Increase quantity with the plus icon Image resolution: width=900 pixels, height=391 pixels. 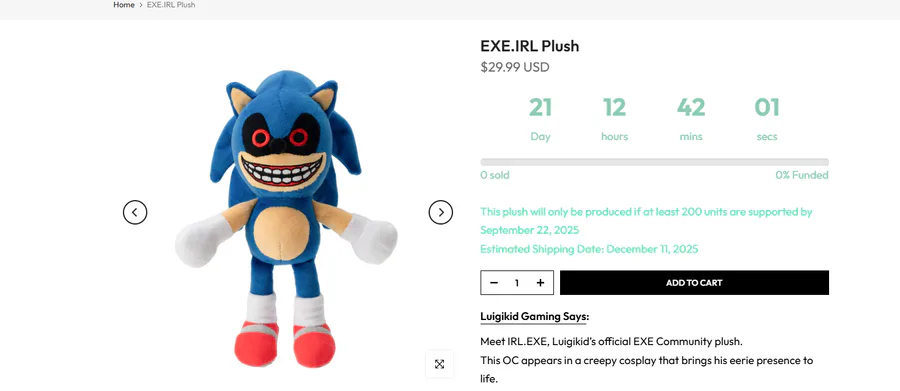540,282
